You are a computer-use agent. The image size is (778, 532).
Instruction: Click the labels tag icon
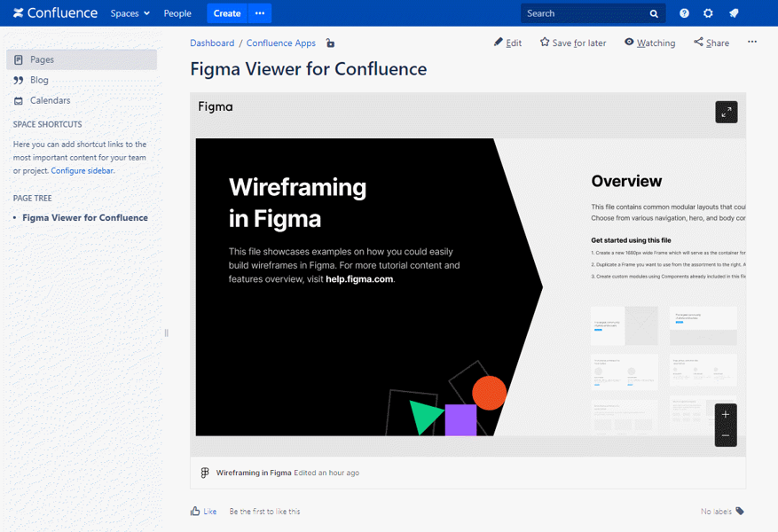740,511
